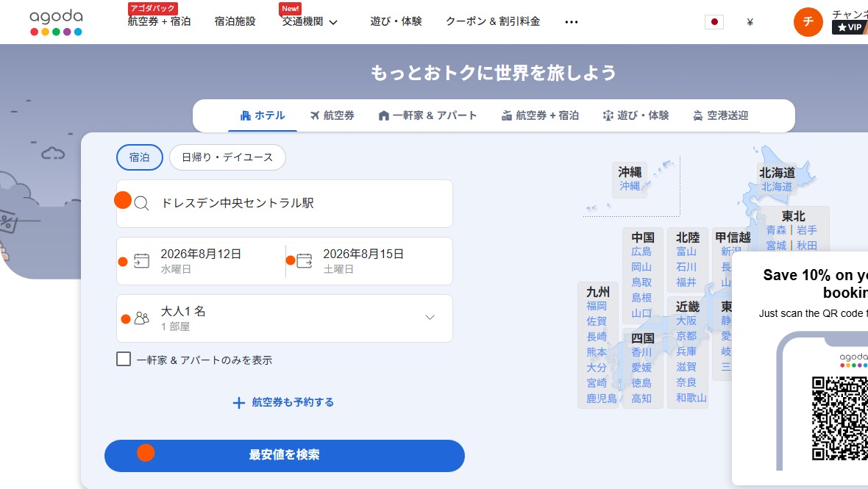Select 熊本 in 九州 region

coord(597,352)
